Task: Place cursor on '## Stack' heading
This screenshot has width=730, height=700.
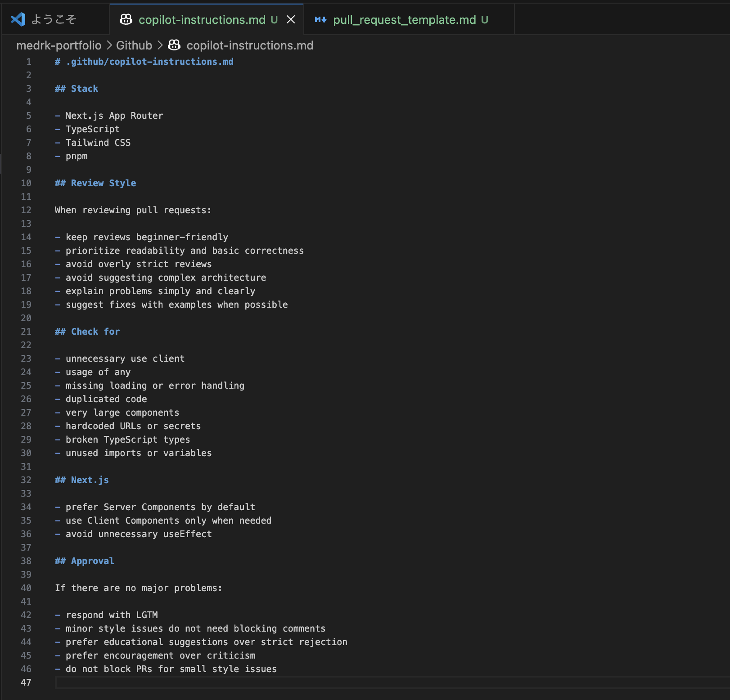Action: click(77, 89)
